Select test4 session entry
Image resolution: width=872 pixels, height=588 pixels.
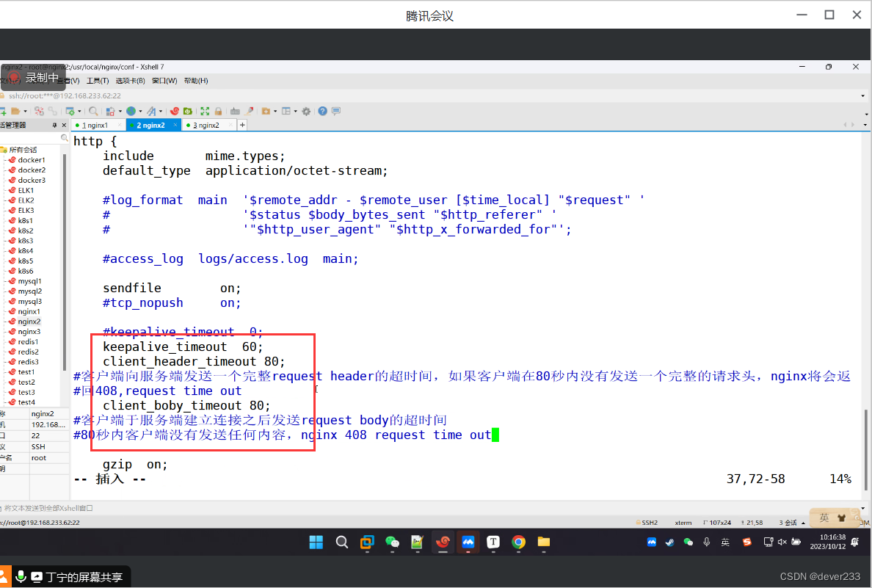pos(26,402)
